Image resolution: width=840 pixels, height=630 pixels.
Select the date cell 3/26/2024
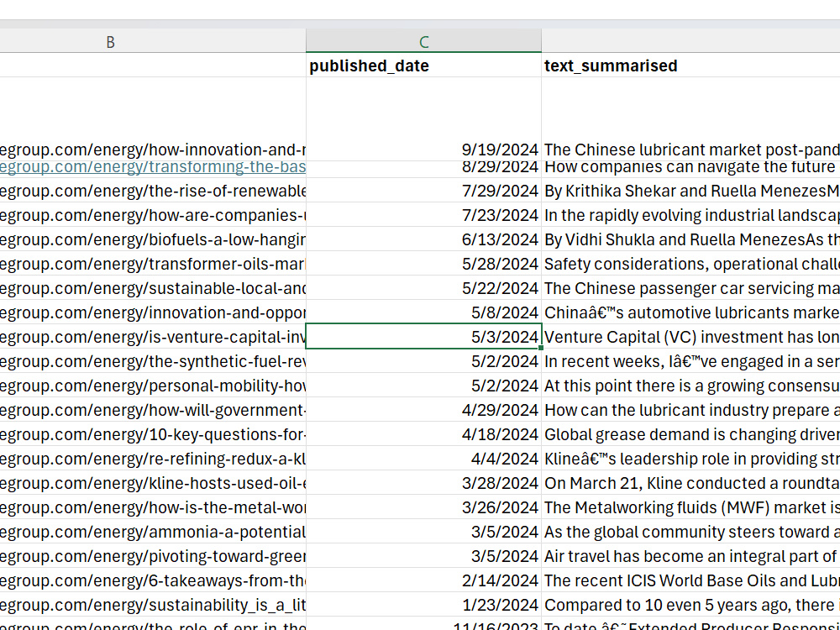click(423, 507)
